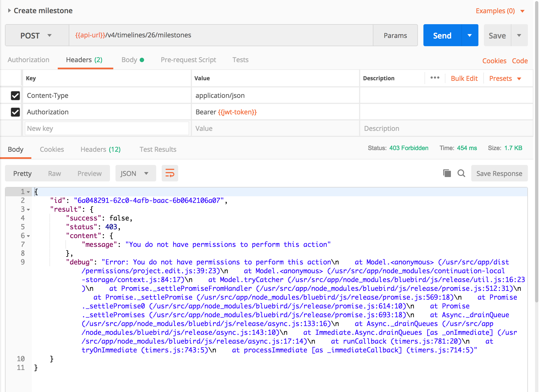The image size is (540, 392).
Task: Click the Send button
Action: tap(442, 35)
